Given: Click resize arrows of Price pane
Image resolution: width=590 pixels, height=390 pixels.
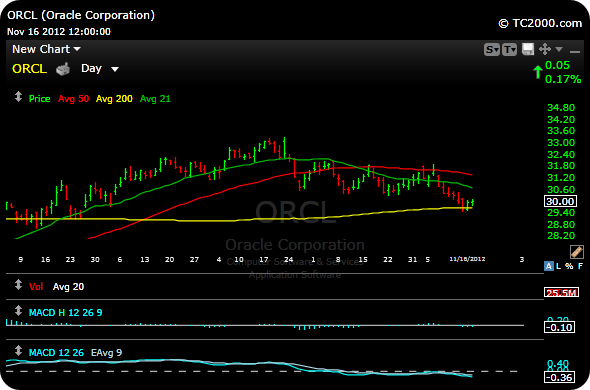Looking at the screenshot, I should [x=18, y=97].
